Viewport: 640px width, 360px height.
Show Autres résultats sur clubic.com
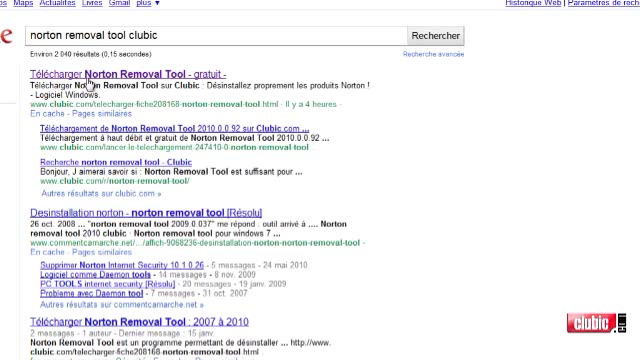click(x=101, y=193)
